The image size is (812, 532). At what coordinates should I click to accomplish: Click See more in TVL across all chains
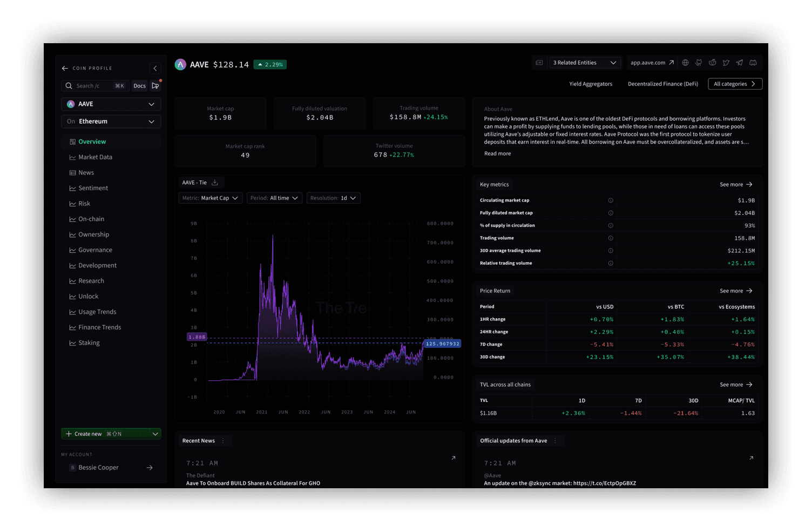coord(736,385)
